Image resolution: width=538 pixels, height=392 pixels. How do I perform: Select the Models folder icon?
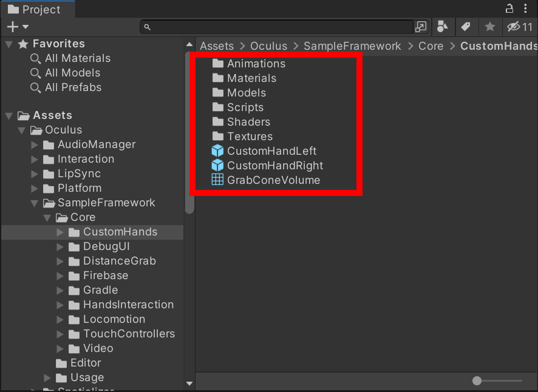(217, 93)
